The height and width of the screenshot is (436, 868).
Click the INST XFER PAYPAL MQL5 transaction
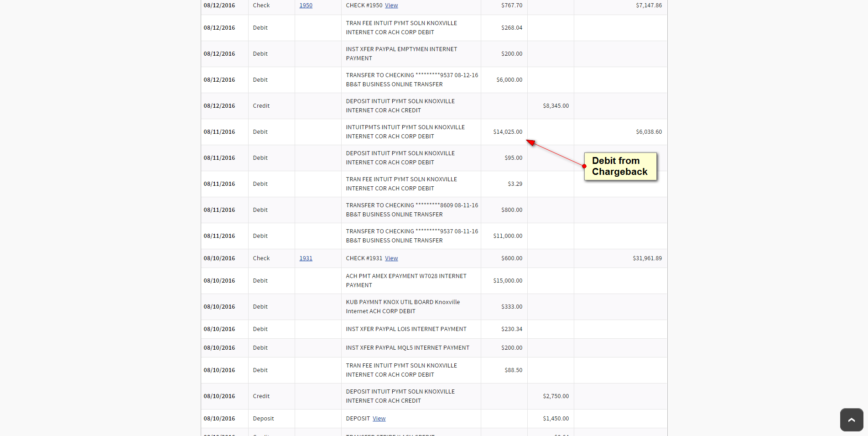pyautogui.click(x=407, y=348)
